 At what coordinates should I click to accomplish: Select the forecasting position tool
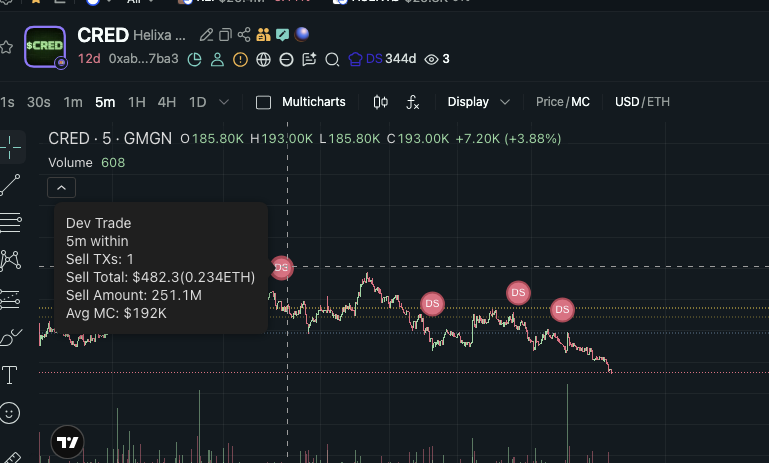coord(10,299)
